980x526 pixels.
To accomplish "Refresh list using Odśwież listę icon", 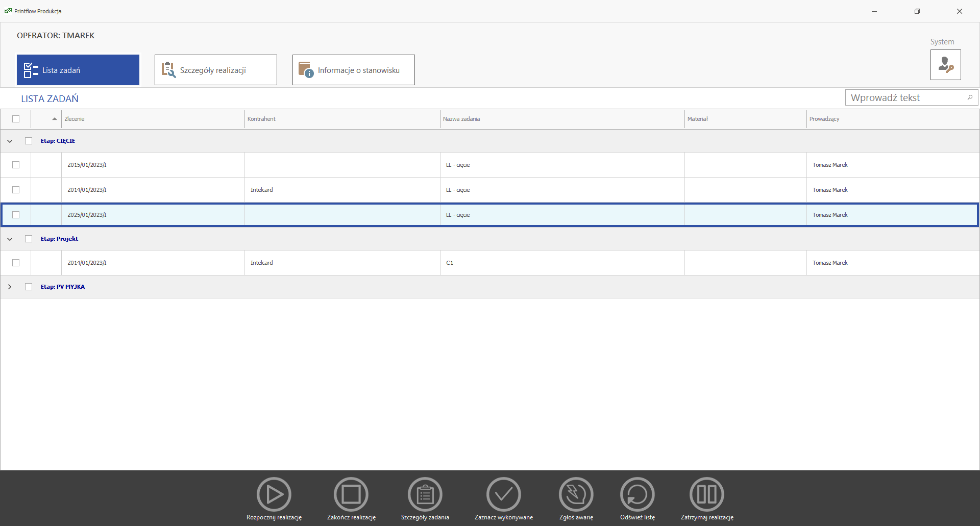I will tap(637, 494).
